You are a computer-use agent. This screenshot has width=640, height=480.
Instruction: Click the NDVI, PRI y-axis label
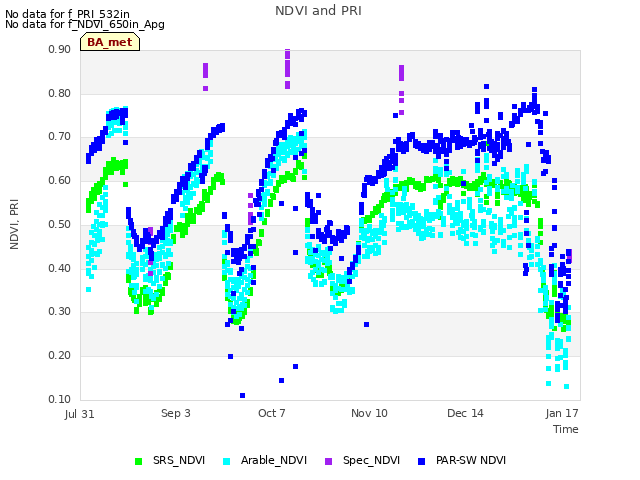click(14, 224)
